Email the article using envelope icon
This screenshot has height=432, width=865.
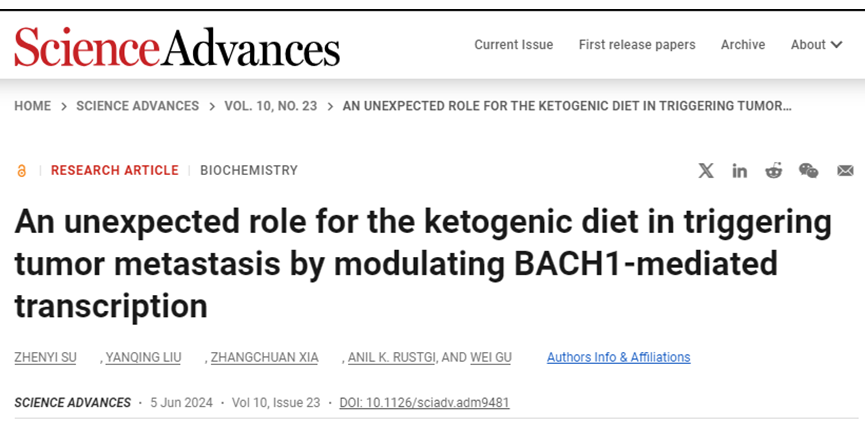845,171
